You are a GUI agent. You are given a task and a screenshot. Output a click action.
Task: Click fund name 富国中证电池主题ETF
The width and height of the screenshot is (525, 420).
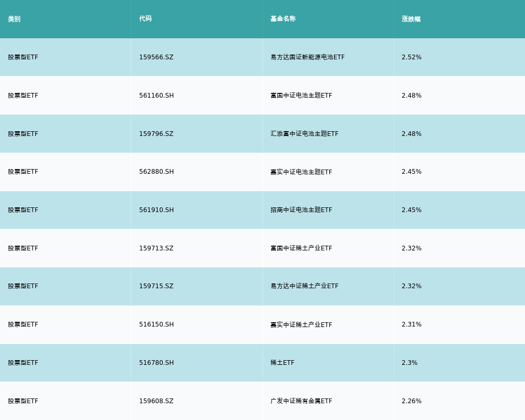pos(301,96)
